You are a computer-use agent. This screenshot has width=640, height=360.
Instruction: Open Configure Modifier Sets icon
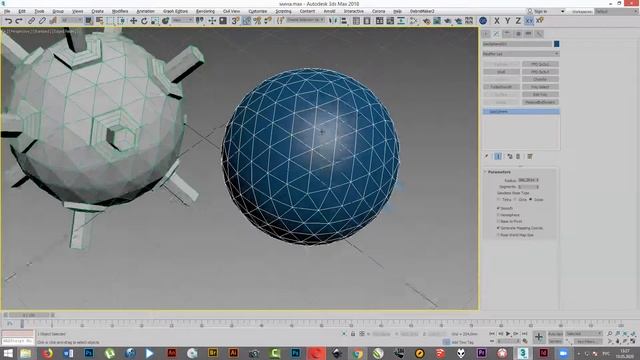[x=530, y=156]
